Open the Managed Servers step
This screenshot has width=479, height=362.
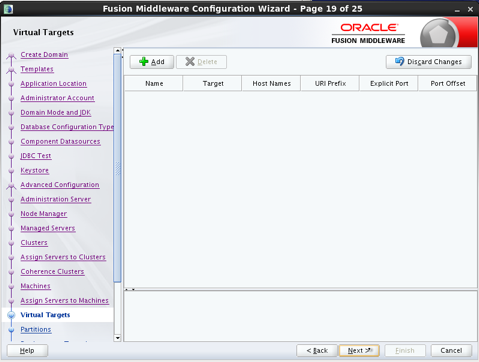[x=48, y=228]
